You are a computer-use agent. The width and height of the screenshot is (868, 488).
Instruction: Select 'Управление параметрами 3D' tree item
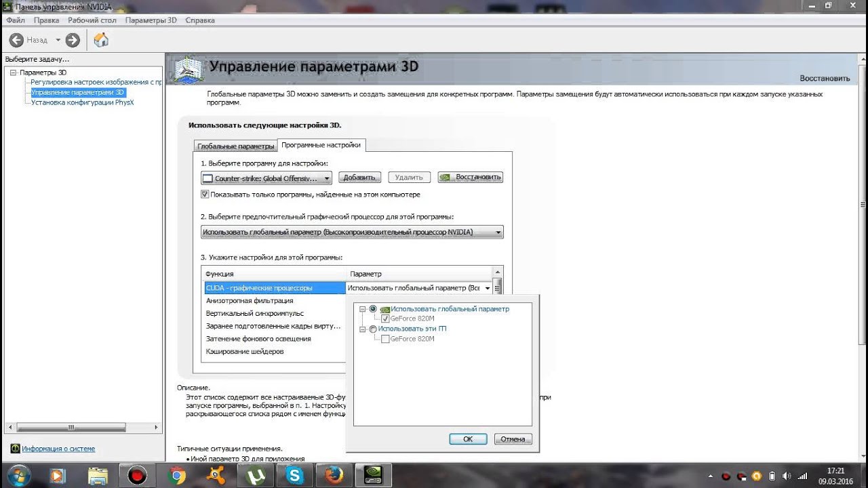(78, 92)
